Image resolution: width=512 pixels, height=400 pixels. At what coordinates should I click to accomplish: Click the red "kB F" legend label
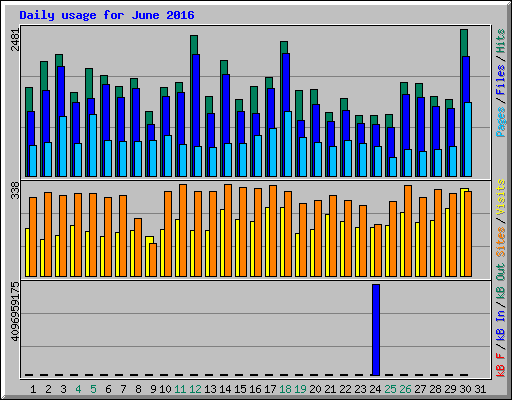pyautogui.click(x=500, y=365)
